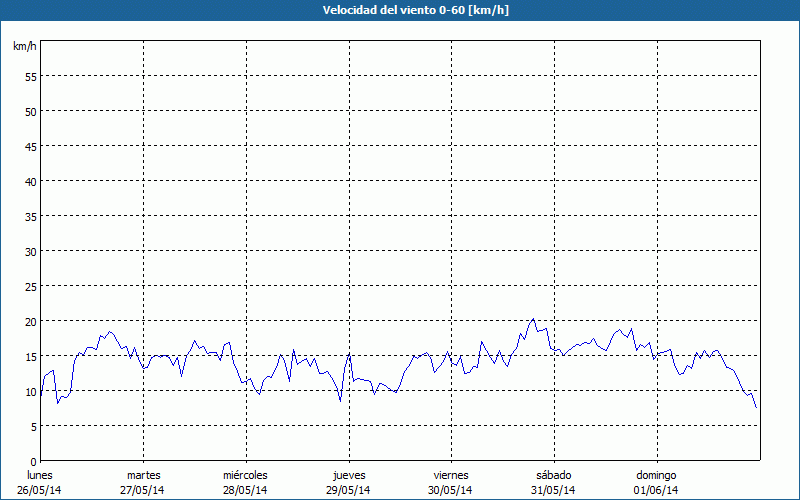
Task: Select the "martes" day label
Action: (x=143, y=475)
